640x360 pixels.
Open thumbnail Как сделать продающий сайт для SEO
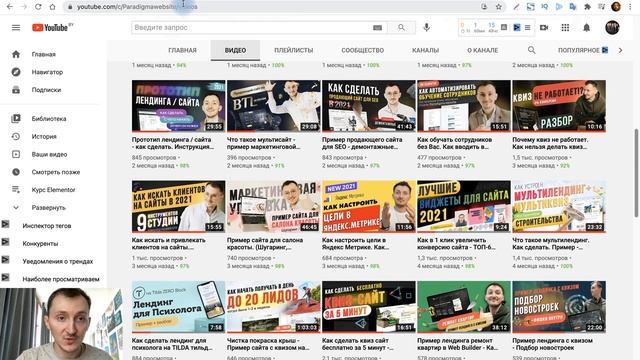pyautogui.click(x=369, y=106)
